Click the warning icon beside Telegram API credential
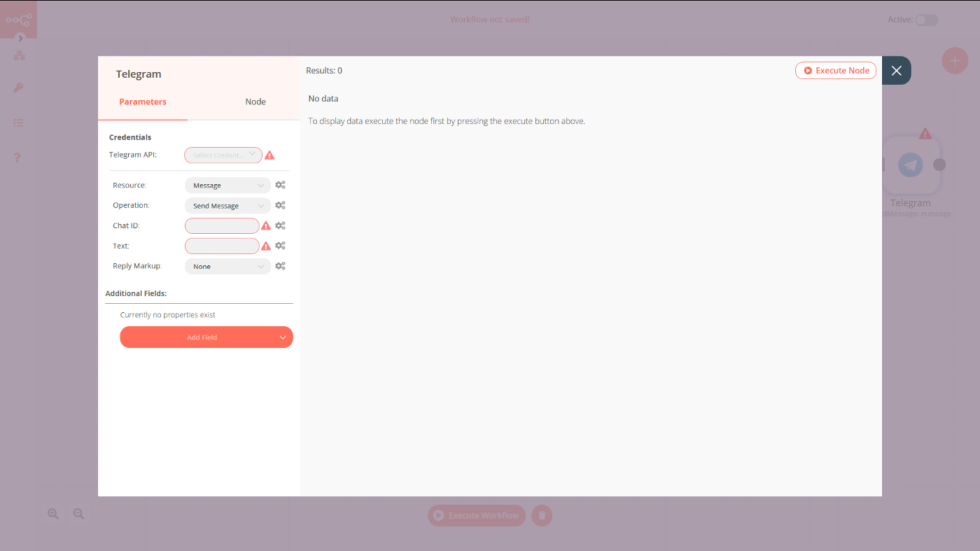Viewport: 980px width, 551px height. 269,155
